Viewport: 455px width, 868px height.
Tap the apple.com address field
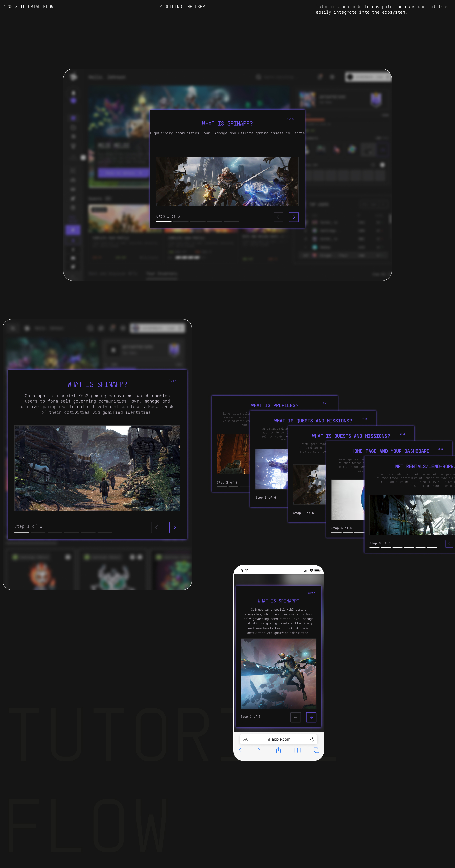pyautogui.click(x=279, y=739)
